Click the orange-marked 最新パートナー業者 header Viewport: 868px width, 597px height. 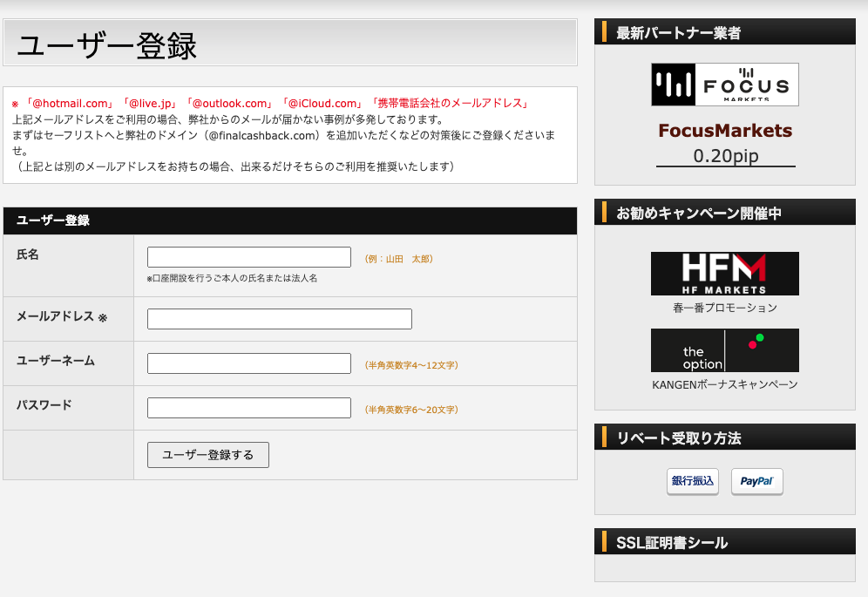(678, 32)
